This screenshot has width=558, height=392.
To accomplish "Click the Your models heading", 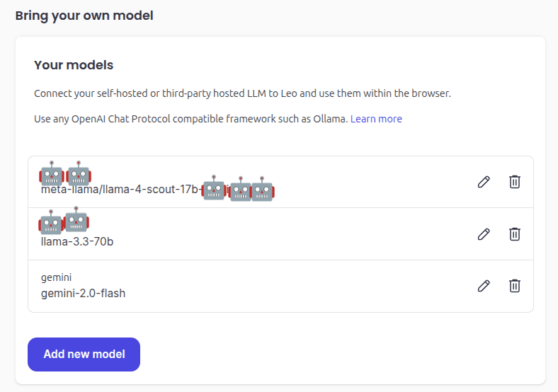I will [74, 65].
